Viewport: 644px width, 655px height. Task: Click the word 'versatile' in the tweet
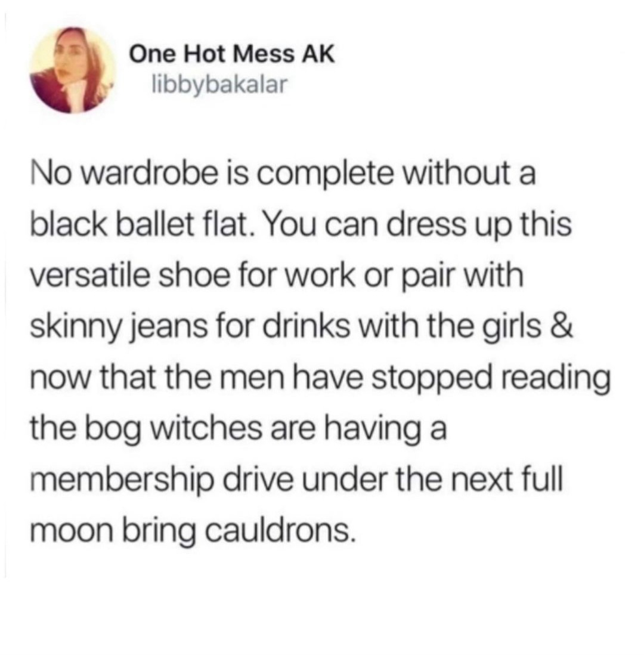89,277
